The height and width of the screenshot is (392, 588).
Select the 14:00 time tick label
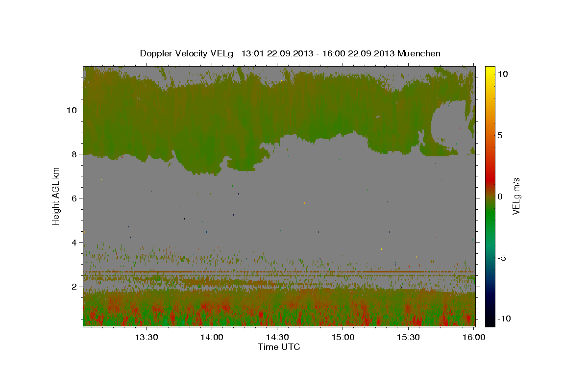pyautogui.click(x=212, y=338)
